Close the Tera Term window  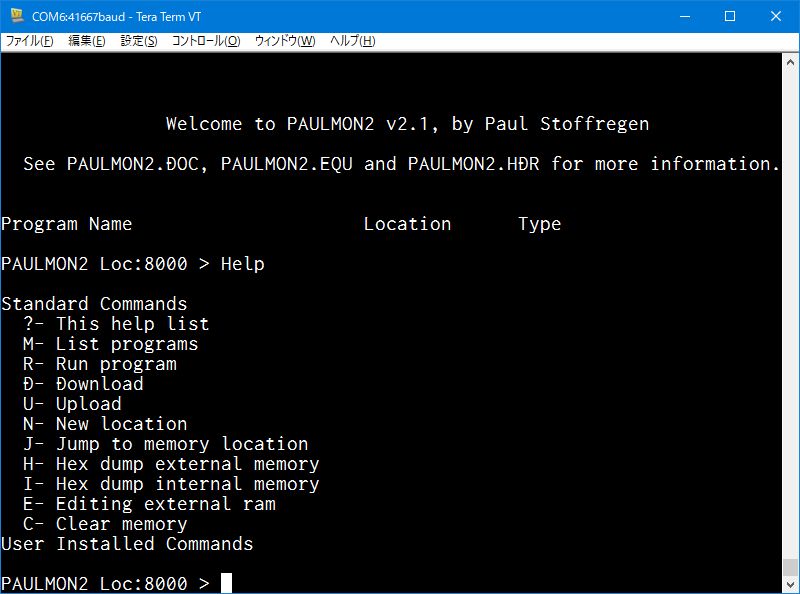776,16
